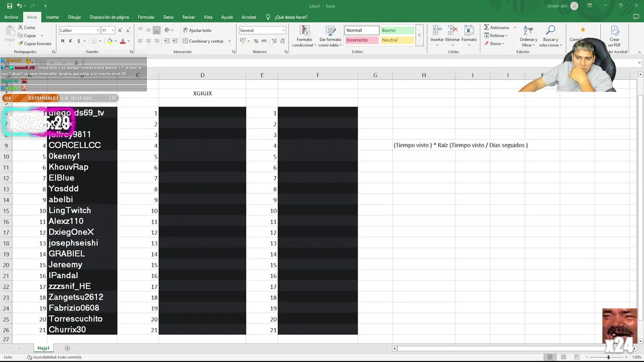Apply the thousands separator (000) style
Image resolution: width=644 pixels, height=362 pixels.
point(264,41)
